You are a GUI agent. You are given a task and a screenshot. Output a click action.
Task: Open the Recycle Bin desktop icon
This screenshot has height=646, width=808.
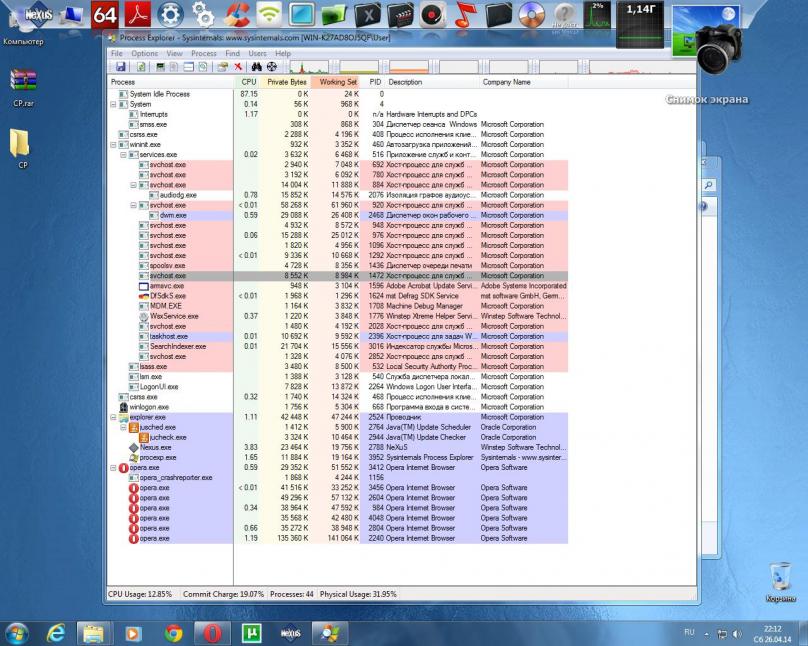[781, 582]
